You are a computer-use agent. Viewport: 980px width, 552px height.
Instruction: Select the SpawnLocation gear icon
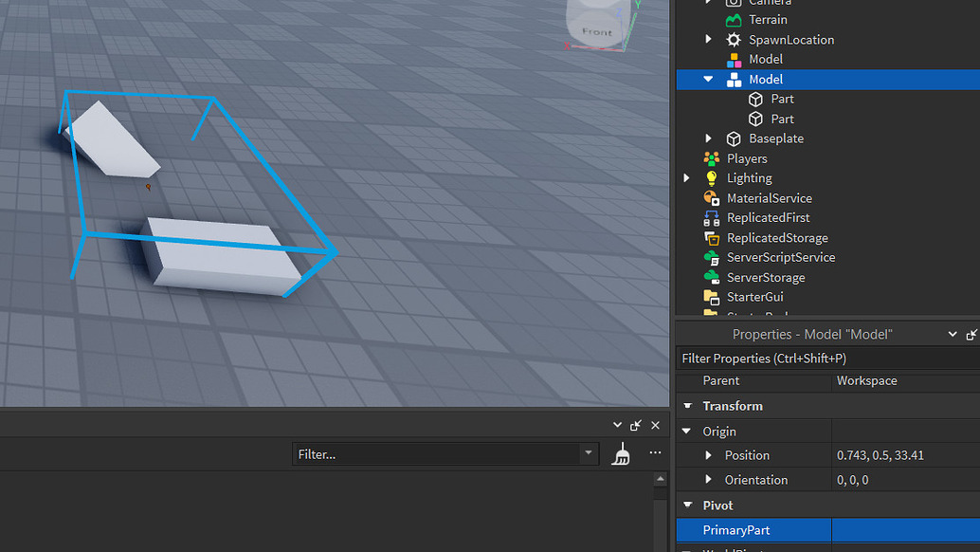pos(733,39)
